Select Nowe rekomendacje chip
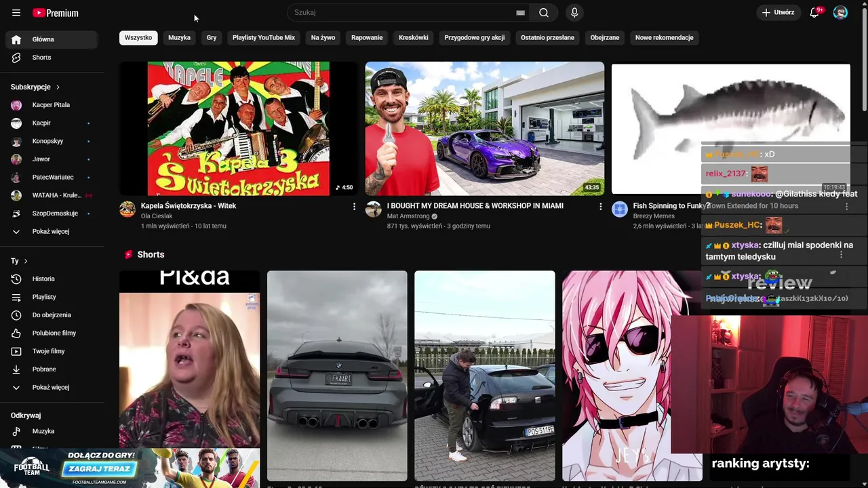868x488 pixels. point(665,38)
